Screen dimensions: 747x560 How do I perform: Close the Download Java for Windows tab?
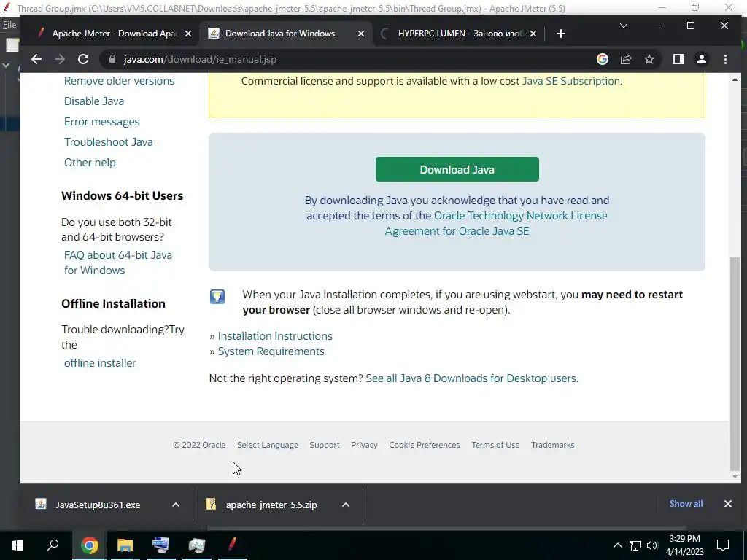click(x=360, y=34)
